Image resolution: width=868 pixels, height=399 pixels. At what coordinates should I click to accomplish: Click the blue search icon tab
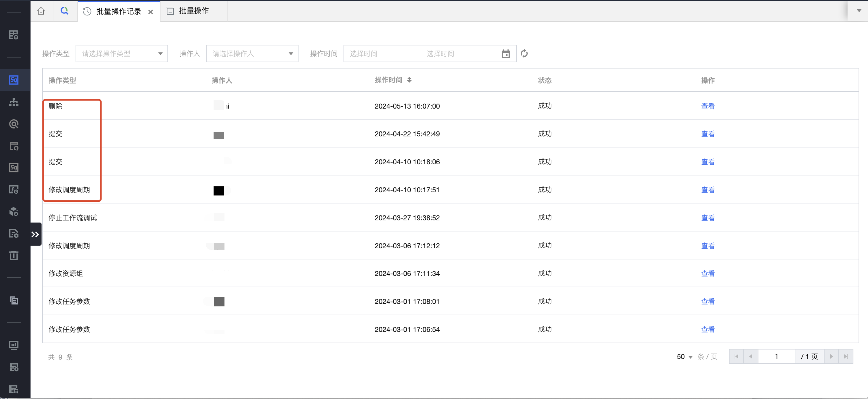click(x=64, y=11)
